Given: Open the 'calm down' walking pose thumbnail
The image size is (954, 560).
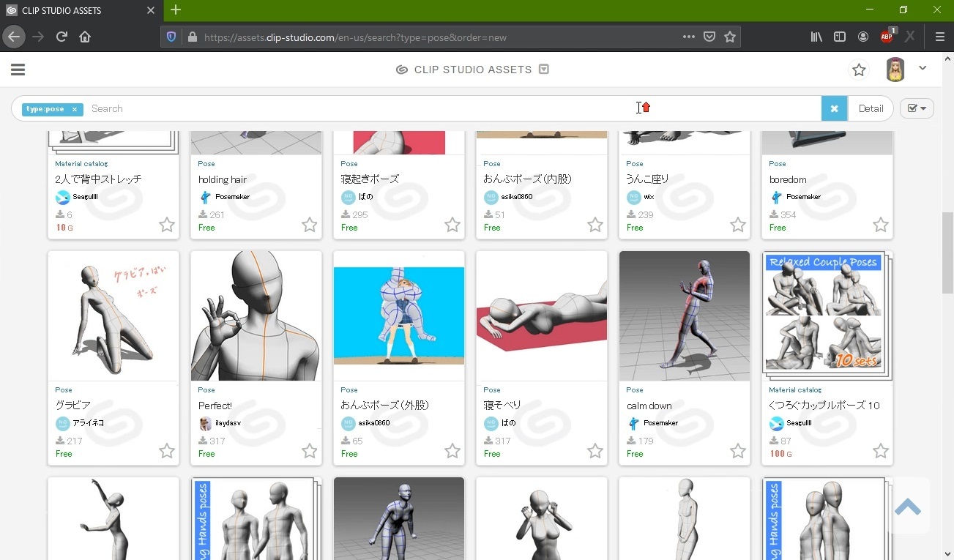Looking at the screenshot, I should coord(685,316).
